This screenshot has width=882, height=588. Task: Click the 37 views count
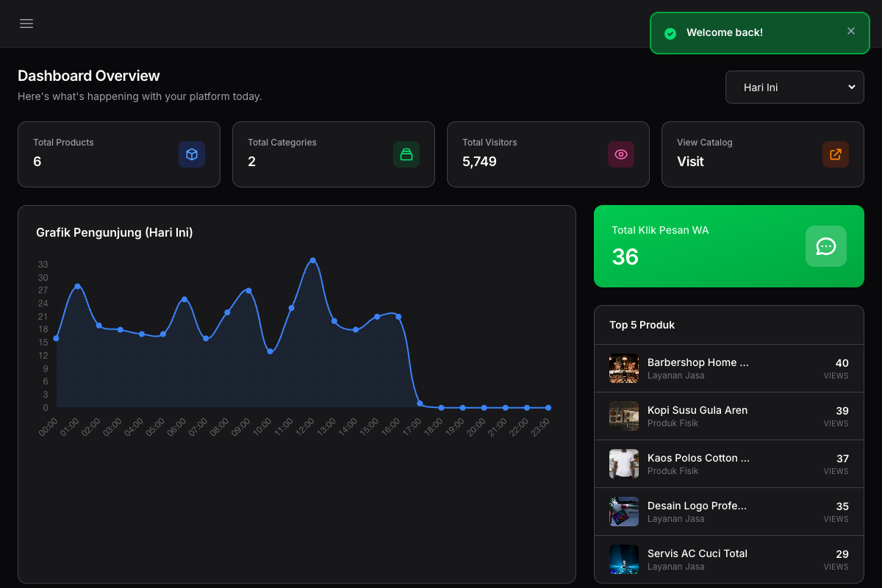point(842,459)
